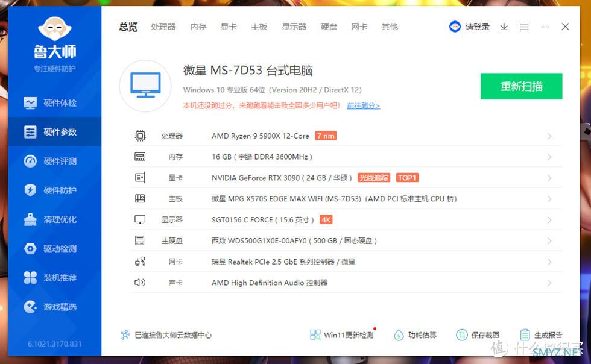Open 清理优化 broom icon
The image size is (591, 364).
[x=30, y=219]
